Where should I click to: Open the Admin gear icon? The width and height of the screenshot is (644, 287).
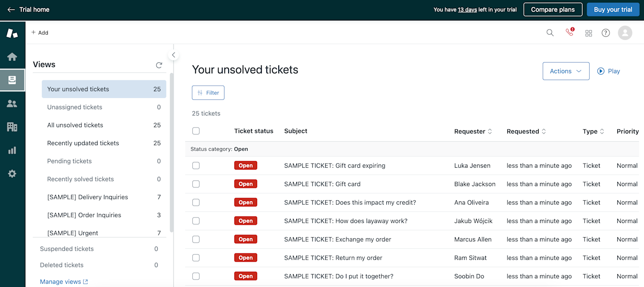(x=12, y=174)
